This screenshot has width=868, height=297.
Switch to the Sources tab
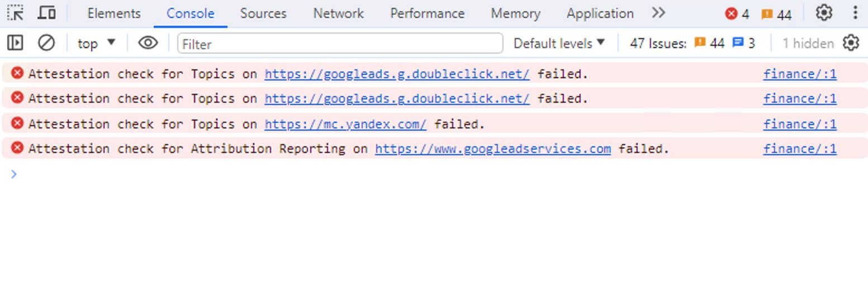point(263,13)
